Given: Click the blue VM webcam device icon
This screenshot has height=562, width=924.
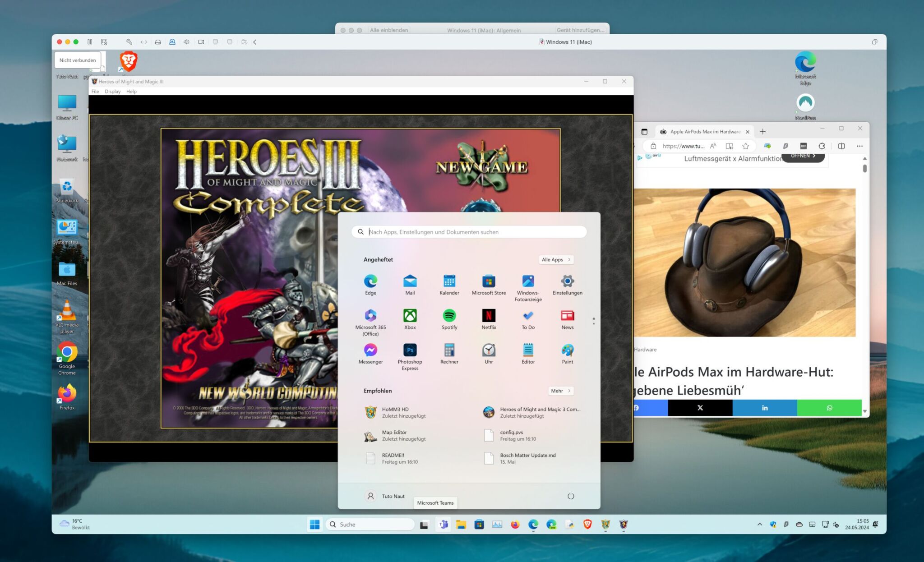Looking at the screenshot, I should [172, 42].
